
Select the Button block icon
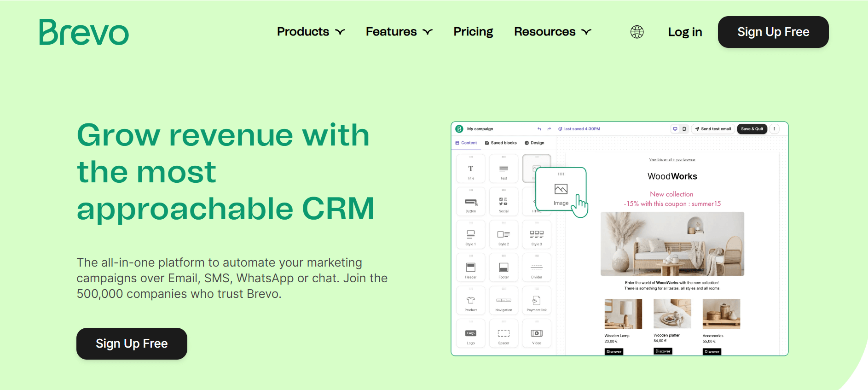click(470, 202)
